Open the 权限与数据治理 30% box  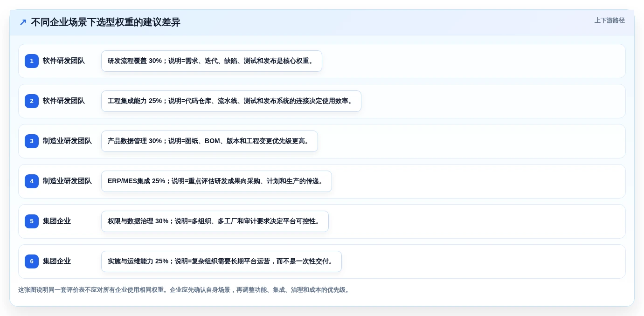click(x=215, y=221)
